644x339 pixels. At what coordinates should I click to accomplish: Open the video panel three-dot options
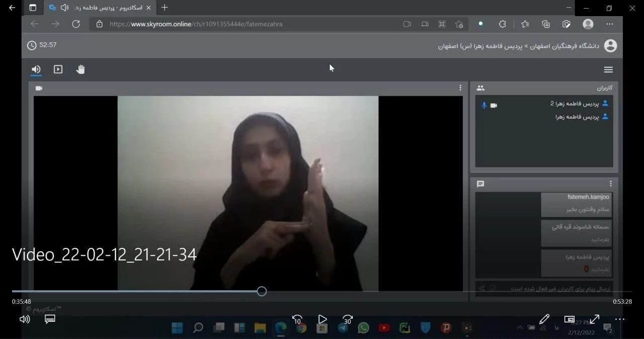tap(460, 88)
